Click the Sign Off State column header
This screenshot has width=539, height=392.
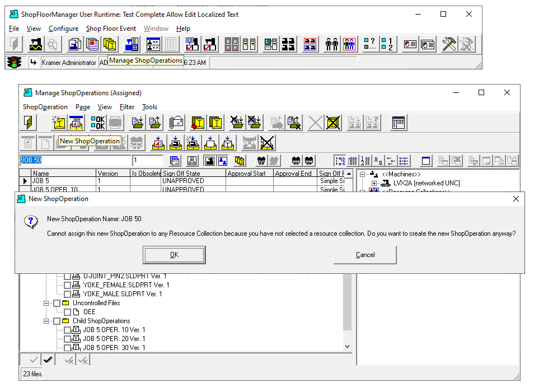(194, 173)
